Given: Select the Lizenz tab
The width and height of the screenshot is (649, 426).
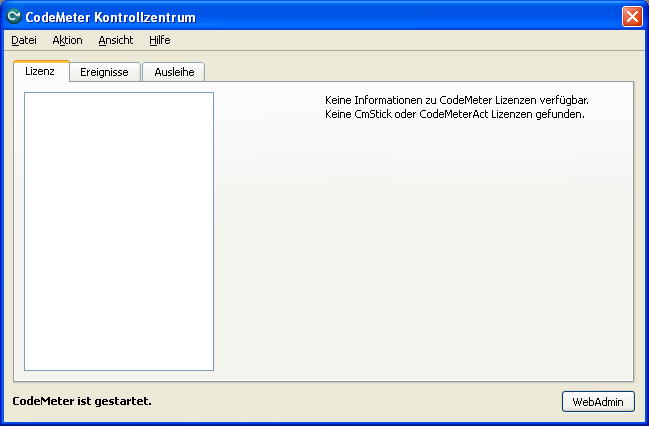Looking at the screenshot, I should [40, 71].
